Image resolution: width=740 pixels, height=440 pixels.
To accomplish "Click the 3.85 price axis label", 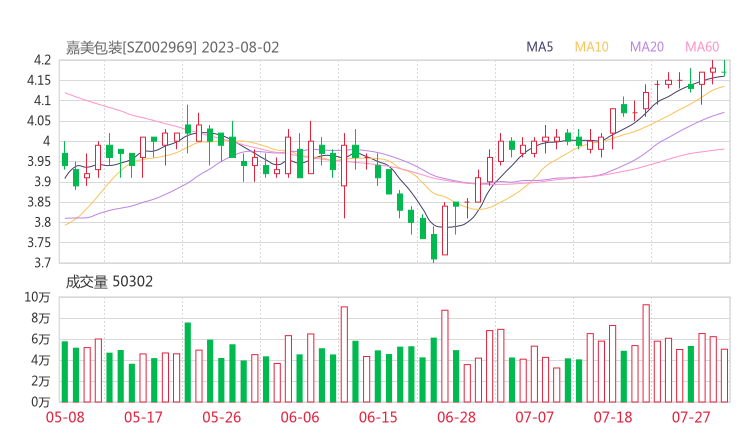I will [x=39, y=202].
